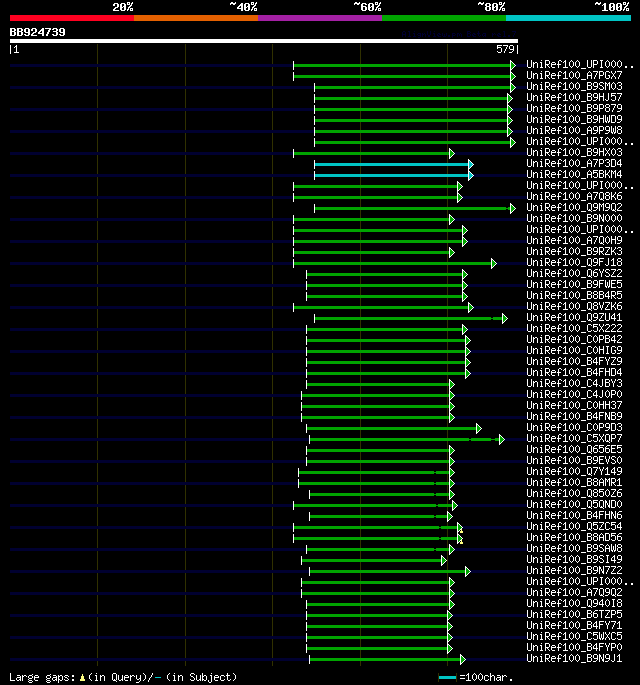The height and width of the screenshot is (685, 640).
Task: Select the UniRef100_C5XQP7 label
Action: (x=574, y=439)
